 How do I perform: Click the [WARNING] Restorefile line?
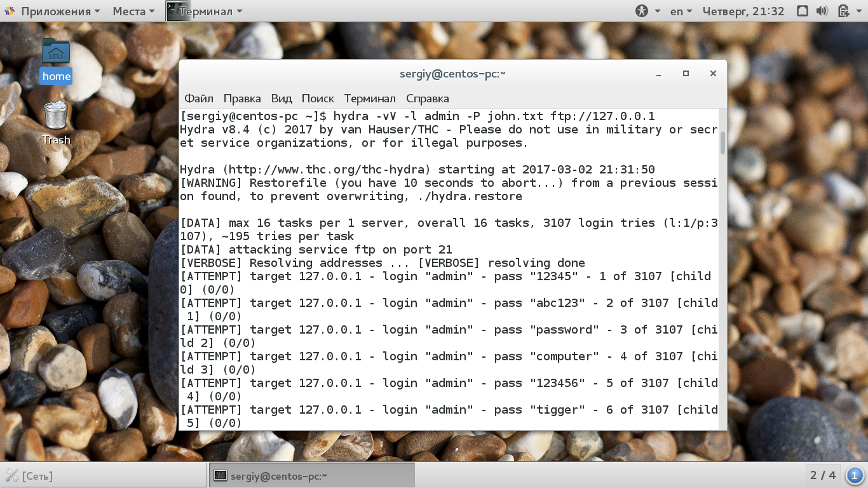tap(449, 189)
